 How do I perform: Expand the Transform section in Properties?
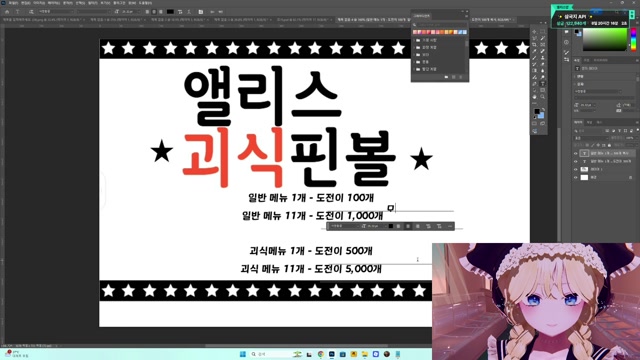point(574,76)
